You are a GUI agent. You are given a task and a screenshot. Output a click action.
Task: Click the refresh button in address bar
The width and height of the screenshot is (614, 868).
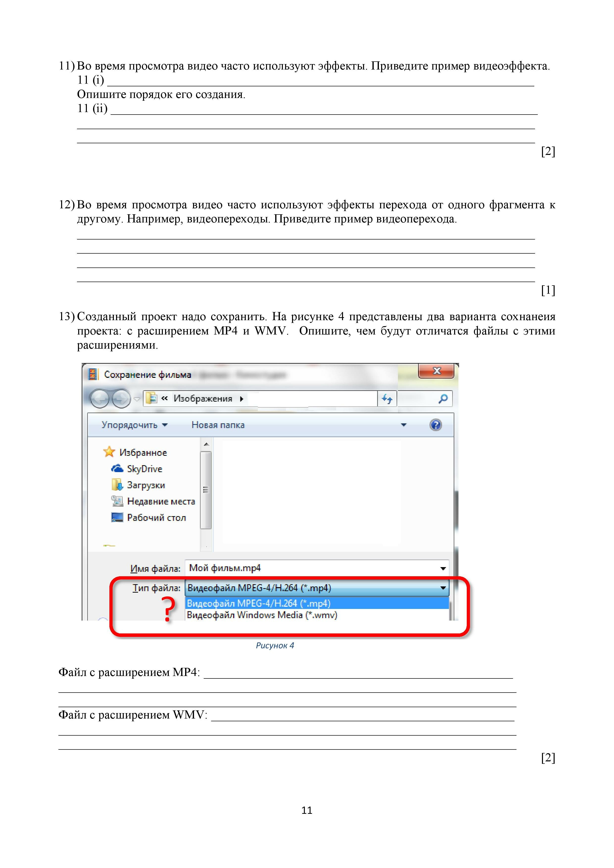pos(387,398)
